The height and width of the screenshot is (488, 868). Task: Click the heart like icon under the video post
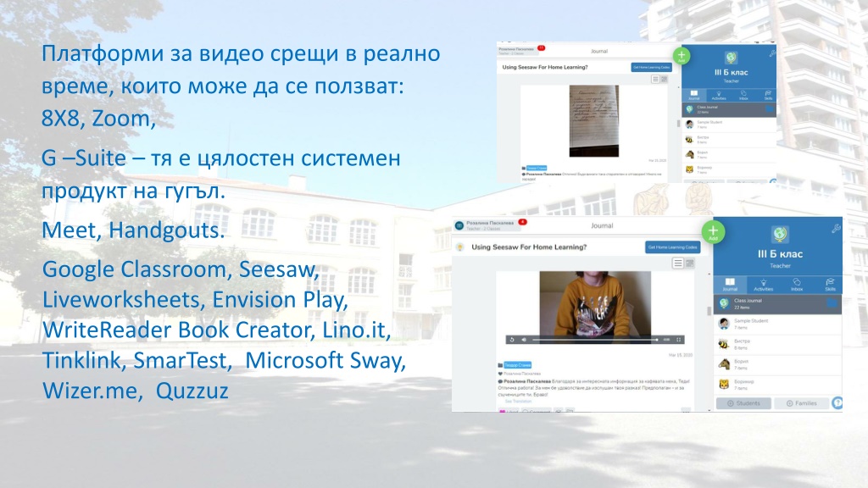(501, 374)
